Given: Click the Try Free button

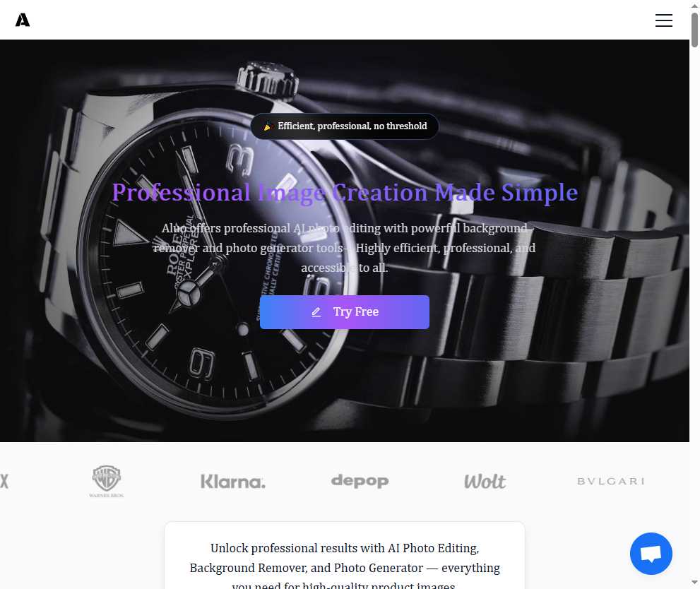Looking at the screenshot, I should 344,312.
